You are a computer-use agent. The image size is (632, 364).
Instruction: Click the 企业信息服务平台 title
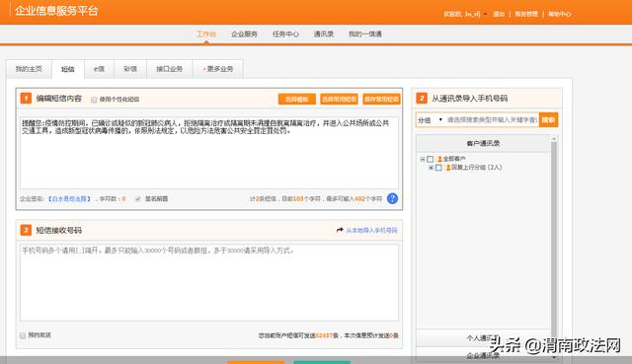point(56,11)
